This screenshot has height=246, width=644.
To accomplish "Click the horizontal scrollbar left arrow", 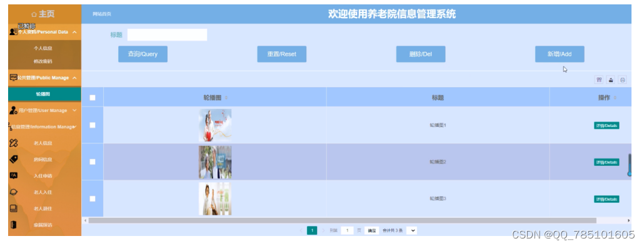I will 85,220.
